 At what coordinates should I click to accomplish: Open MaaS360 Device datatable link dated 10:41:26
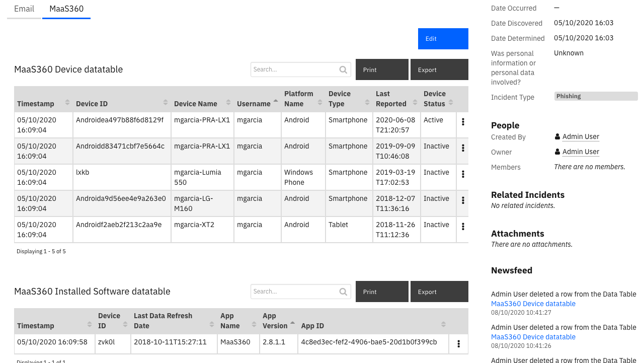pyautogui.click(x=533, y=337)
